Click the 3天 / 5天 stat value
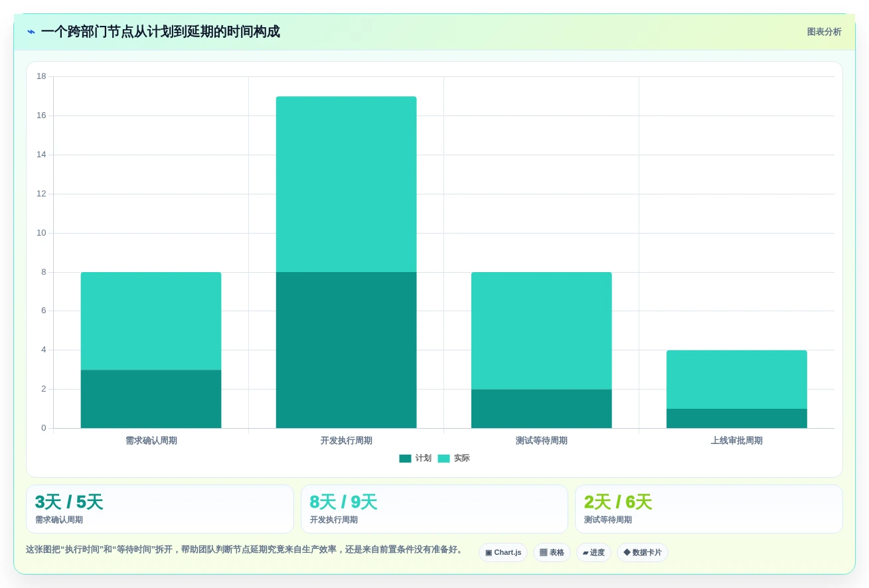 pos(69,502)
